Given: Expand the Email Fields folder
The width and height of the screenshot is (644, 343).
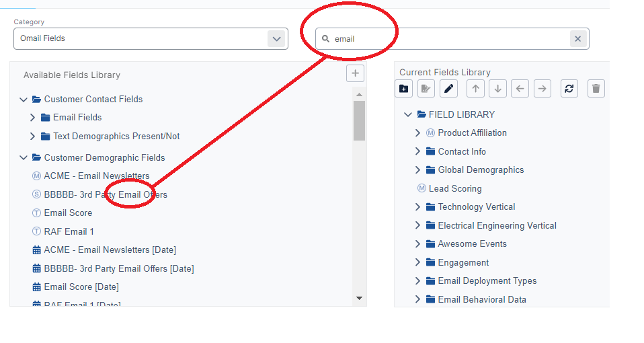Looking at the screenshot, I should (x=32, y=118).
